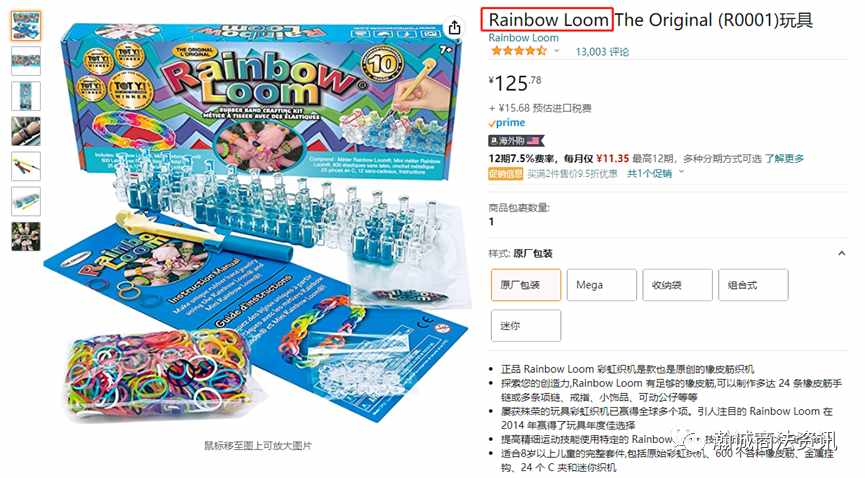Select the Mega style option

tap(601, 285)
